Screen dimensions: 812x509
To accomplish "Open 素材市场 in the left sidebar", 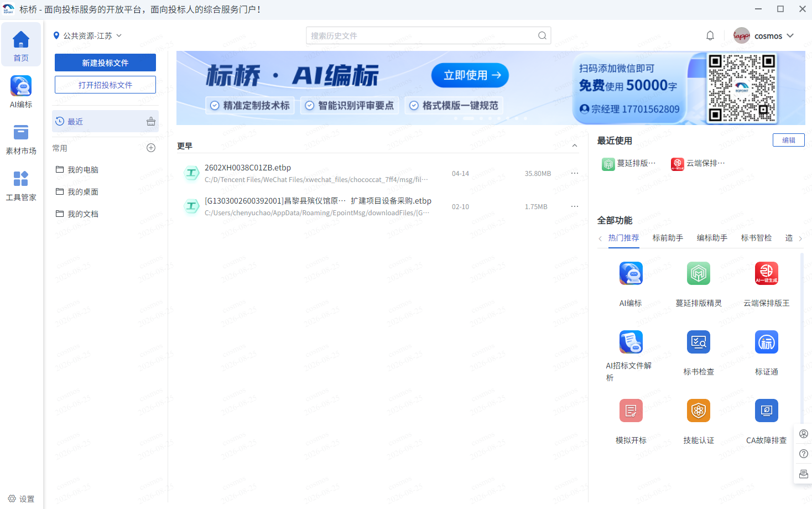I will 21,138.
